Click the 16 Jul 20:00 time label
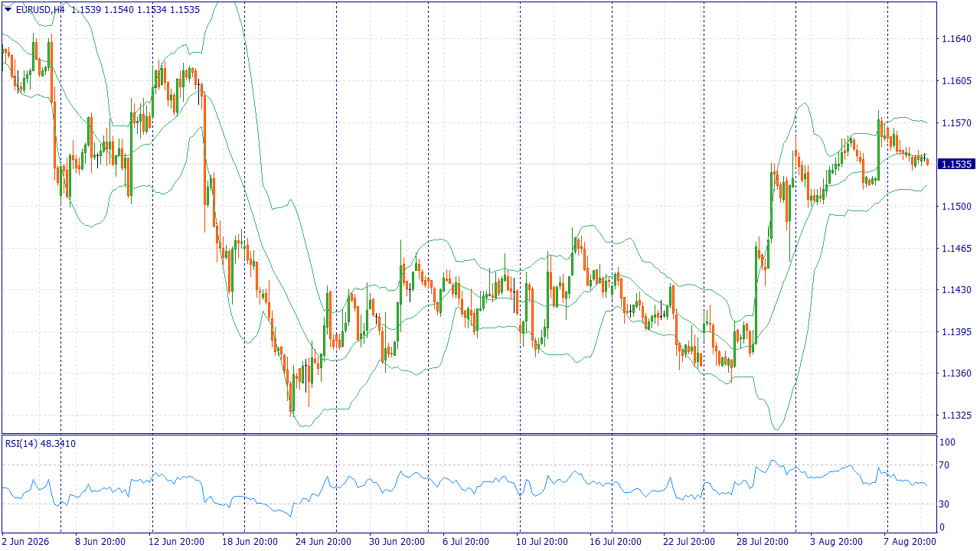This screenshot has width=980, height=551. [616, 542]
